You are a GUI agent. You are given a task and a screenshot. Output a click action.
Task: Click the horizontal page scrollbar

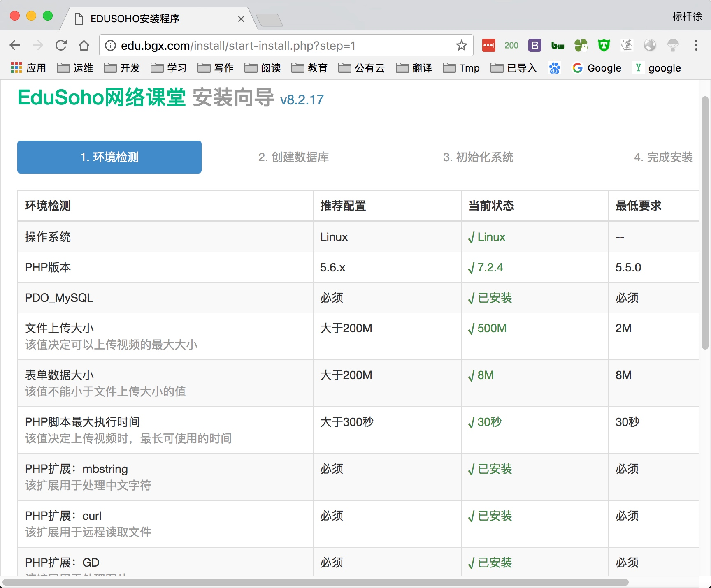click(316, 582)
